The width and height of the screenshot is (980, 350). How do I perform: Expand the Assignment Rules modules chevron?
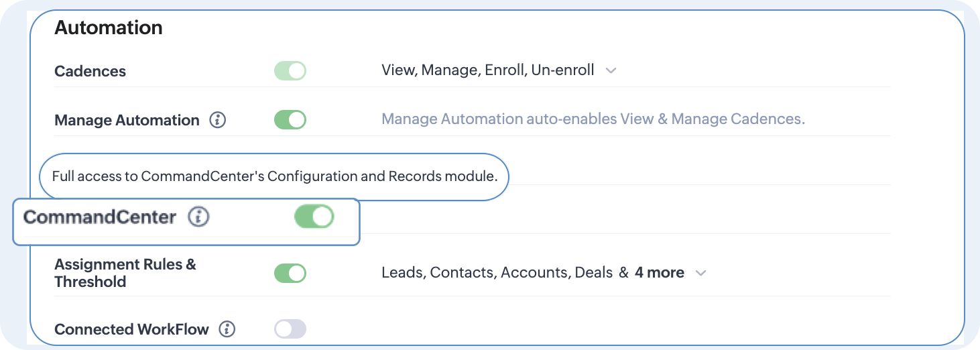pos(700,273)
